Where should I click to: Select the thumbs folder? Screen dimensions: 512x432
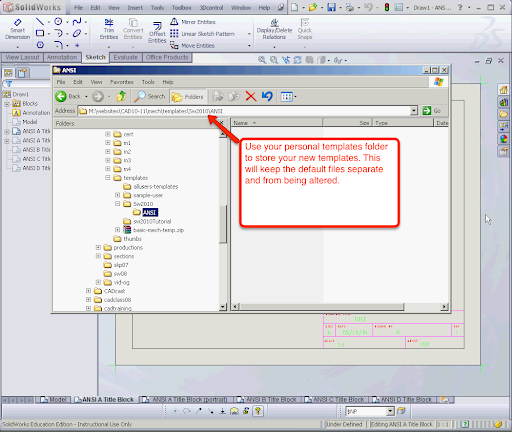[132, 239]
